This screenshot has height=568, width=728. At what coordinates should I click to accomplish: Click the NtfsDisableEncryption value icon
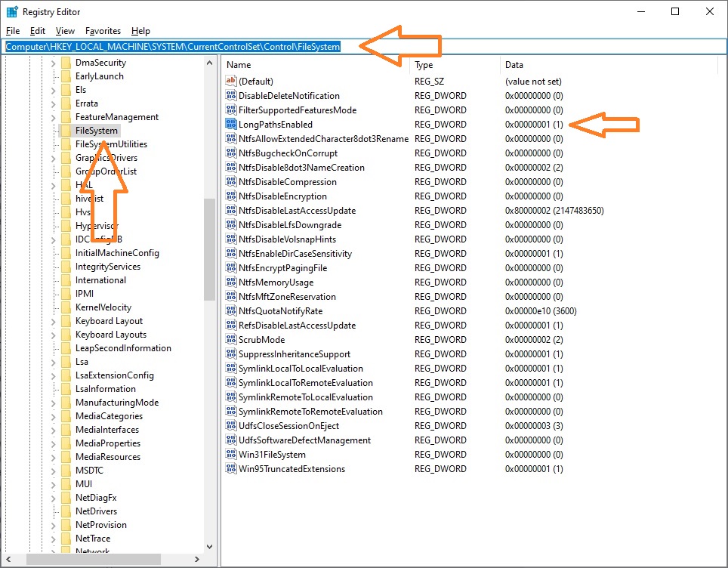[x=231, y=196]
